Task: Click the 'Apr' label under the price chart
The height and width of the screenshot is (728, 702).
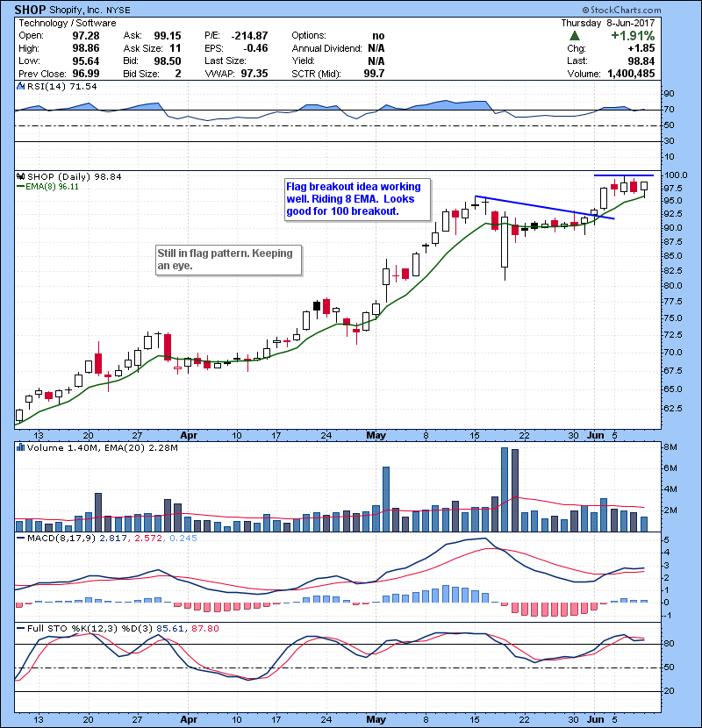Action: [x=189, y=436]
